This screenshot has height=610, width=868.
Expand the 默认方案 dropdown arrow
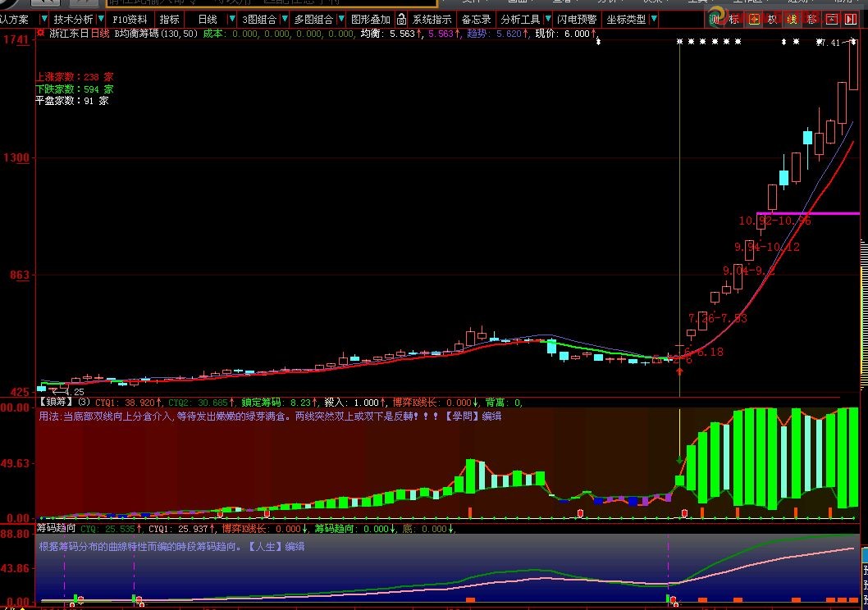44,20
